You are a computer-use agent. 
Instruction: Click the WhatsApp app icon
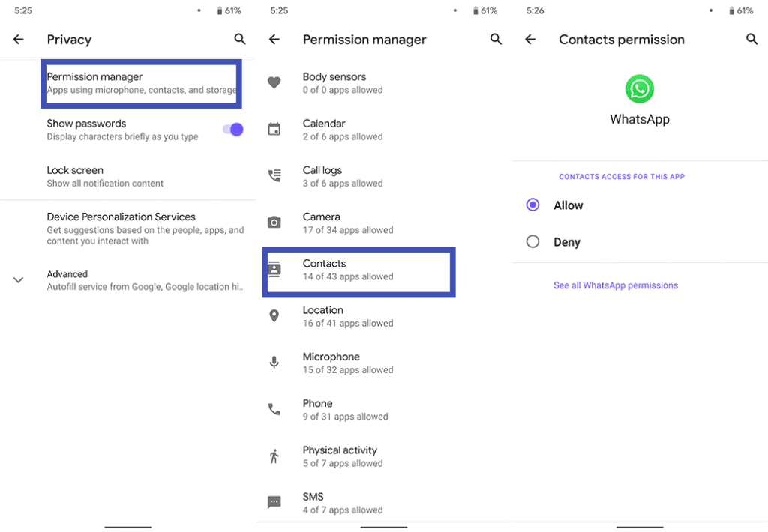(x=639, y=89)
